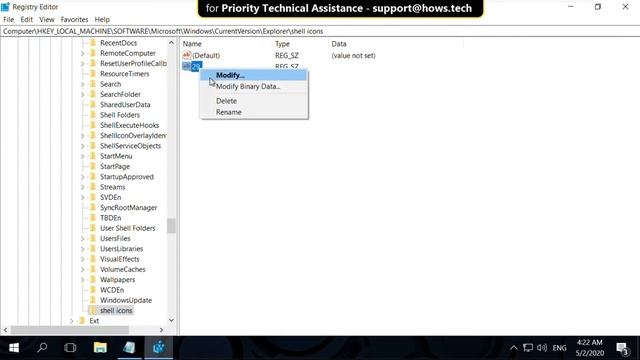Viewport: 640px width, 360px height.
Task: Click the ResourceTimers folder icon
Action: click(93, 73)
